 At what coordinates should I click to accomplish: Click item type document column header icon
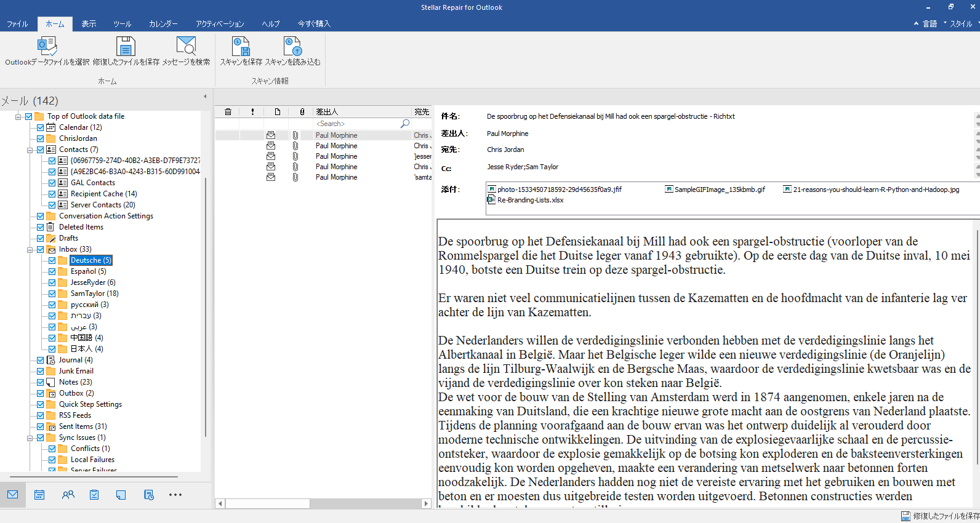point(278,112)
